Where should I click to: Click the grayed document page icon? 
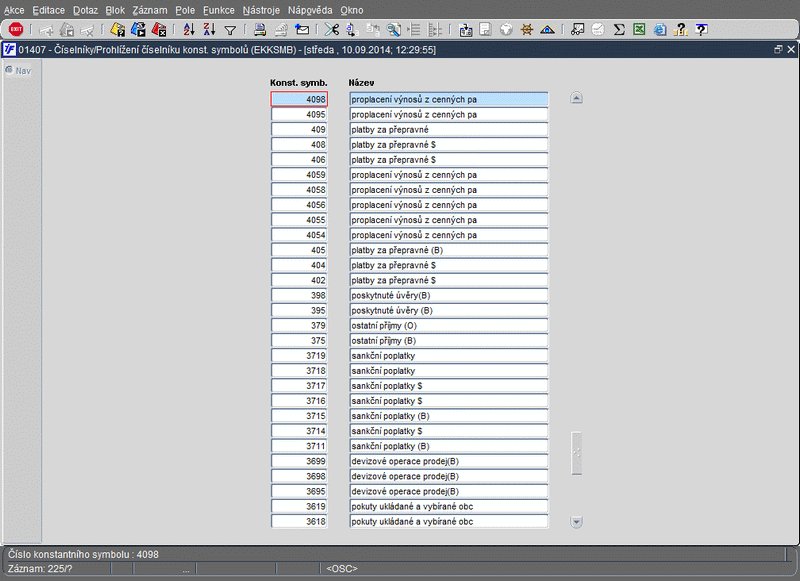[x=485, y=30]
